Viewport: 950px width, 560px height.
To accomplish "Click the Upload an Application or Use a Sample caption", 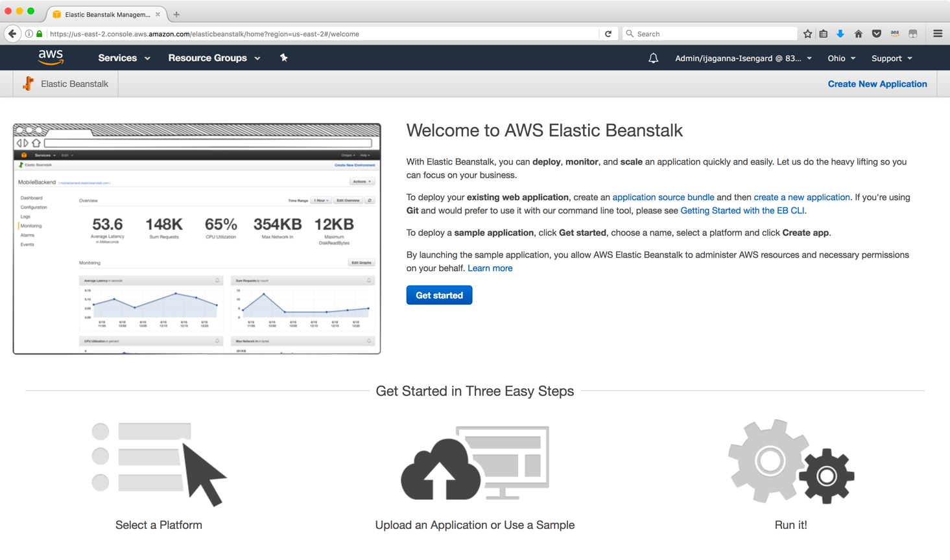I will [x=475, y=525].
